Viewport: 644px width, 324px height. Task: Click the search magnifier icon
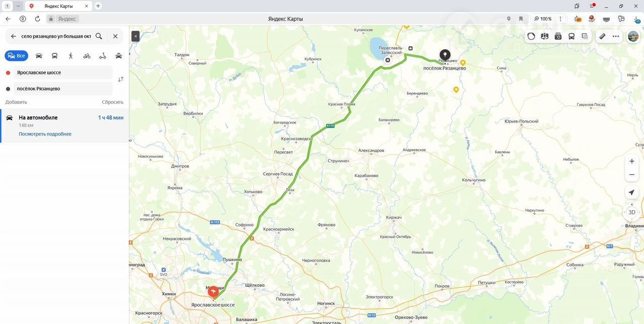tap(99, 36)
